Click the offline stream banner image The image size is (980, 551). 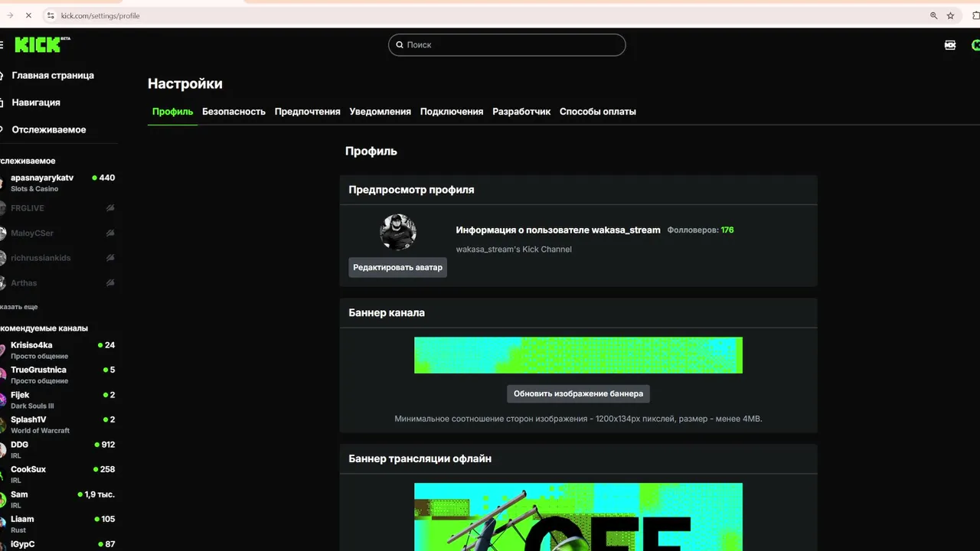(578, 517)
